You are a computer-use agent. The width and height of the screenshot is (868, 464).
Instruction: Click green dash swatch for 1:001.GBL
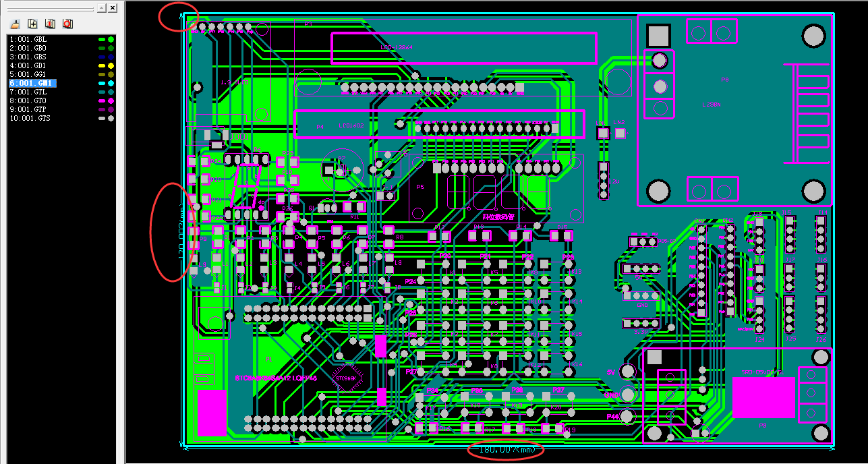coord(102,40)
